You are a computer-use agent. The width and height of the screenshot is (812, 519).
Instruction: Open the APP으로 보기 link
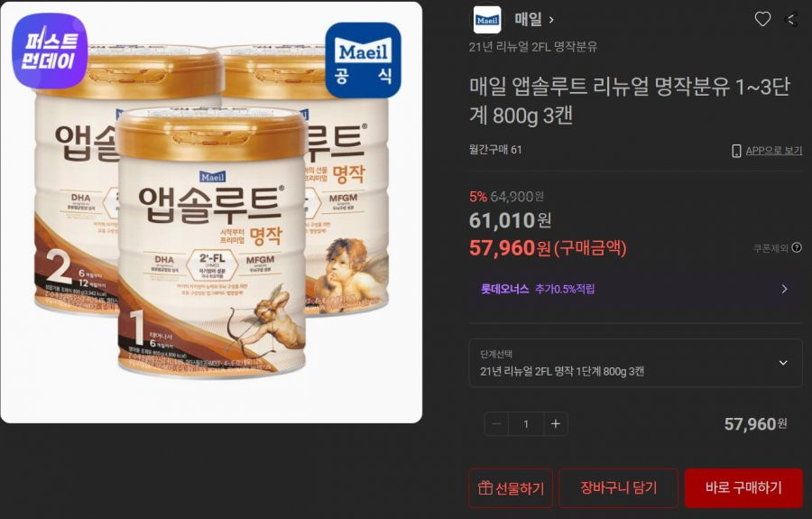(774, 151)
